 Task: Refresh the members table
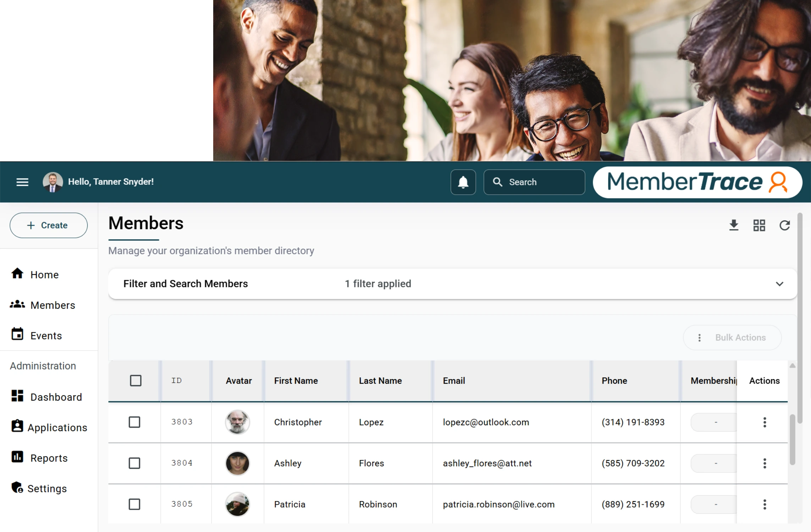point(785,225)
